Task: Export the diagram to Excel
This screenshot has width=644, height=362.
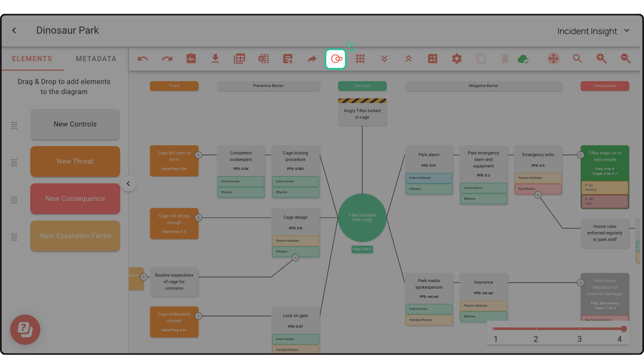Action: [x=263, y=59]
